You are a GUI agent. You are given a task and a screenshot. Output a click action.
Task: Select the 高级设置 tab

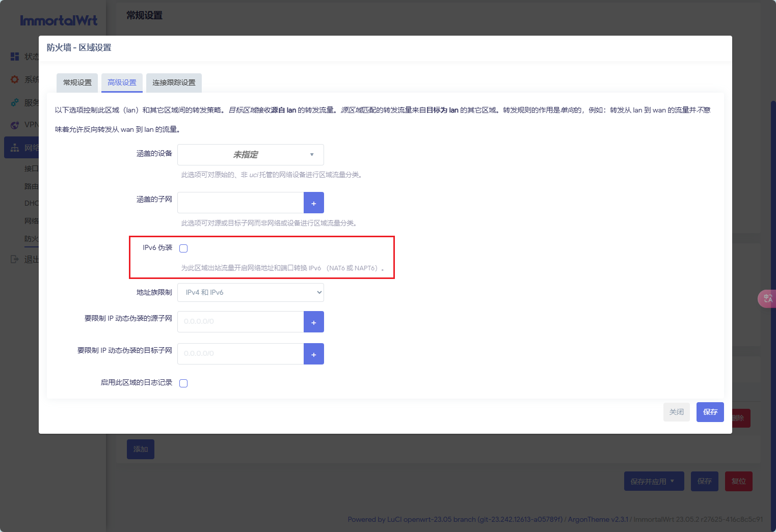(x=122, y=82)
